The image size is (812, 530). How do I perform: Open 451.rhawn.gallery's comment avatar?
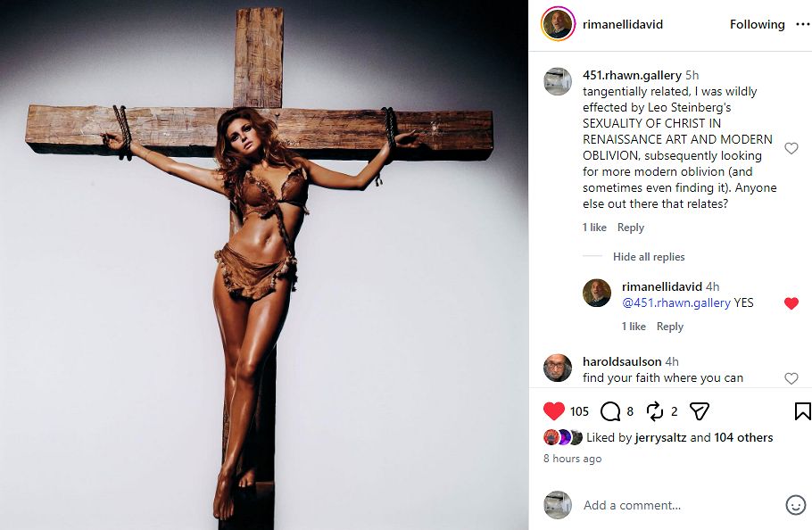(558, 81)
